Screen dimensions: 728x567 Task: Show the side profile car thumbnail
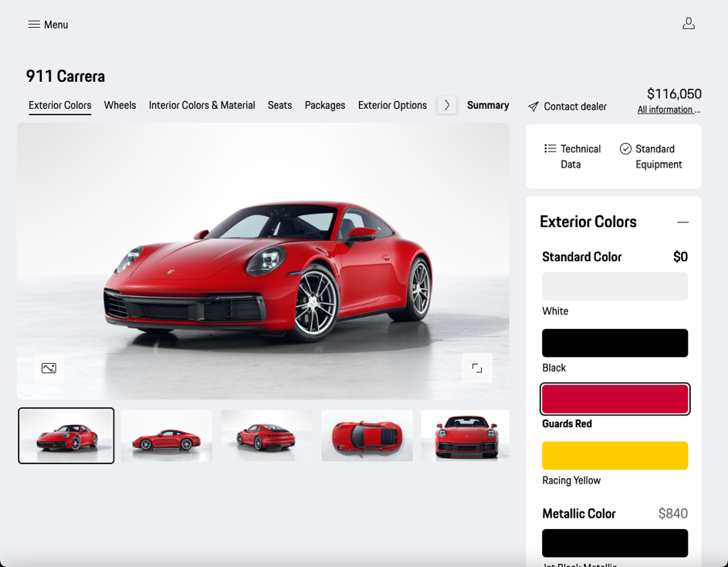166,436
